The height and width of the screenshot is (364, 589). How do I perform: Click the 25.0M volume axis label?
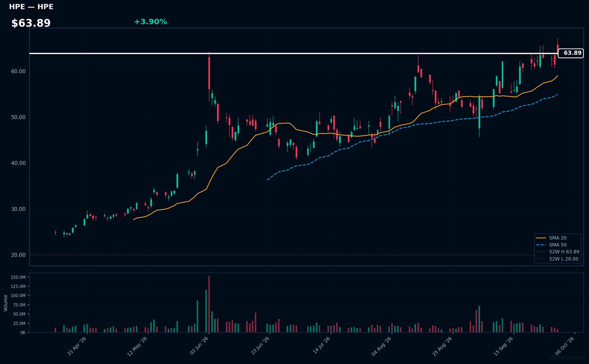[19, 323]
